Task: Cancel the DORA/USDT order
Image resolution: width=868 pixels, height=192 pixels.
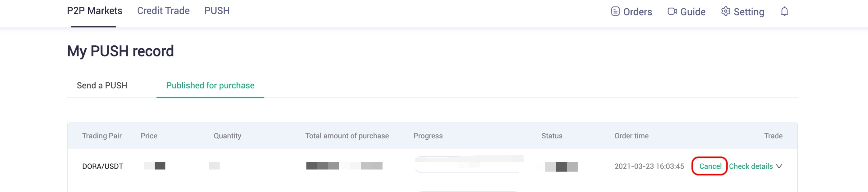Action: (x=710, y=166)
